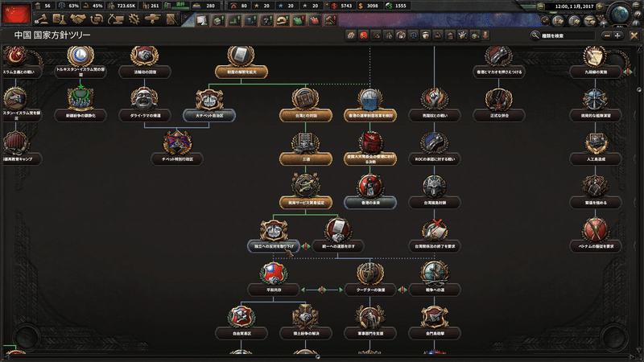Screen dimensions: 644x362
Task: Toggle the red emblem focus filter
Action: click(x=364, y=35)
